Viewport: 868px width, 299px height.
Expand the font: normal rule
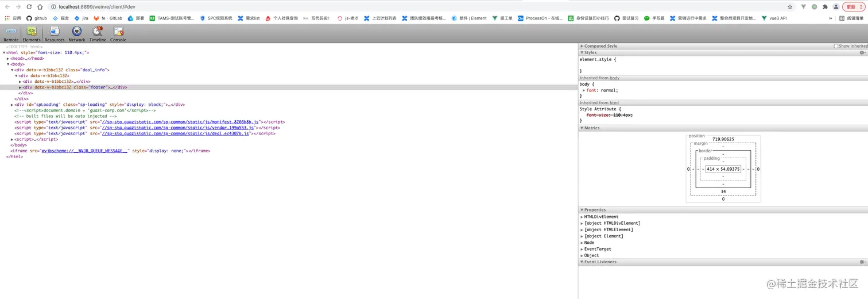pyautogui.click(x=584, y=90)
